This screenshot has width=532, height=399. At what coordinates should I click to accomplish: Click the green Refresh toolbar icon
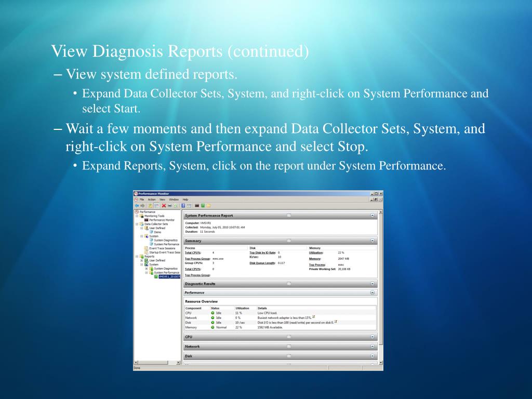click(176, 206)
